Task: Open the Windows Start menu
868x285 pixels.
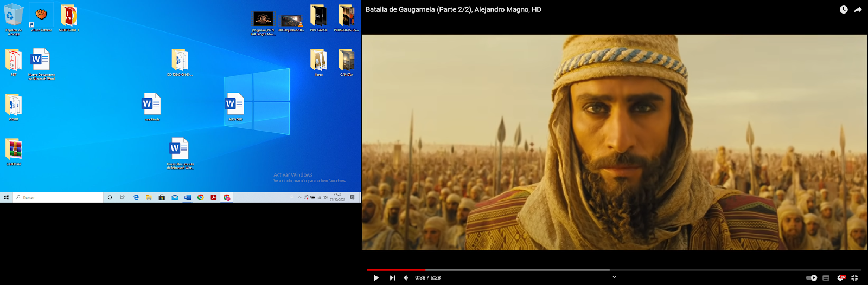Action: pos(7,197)
